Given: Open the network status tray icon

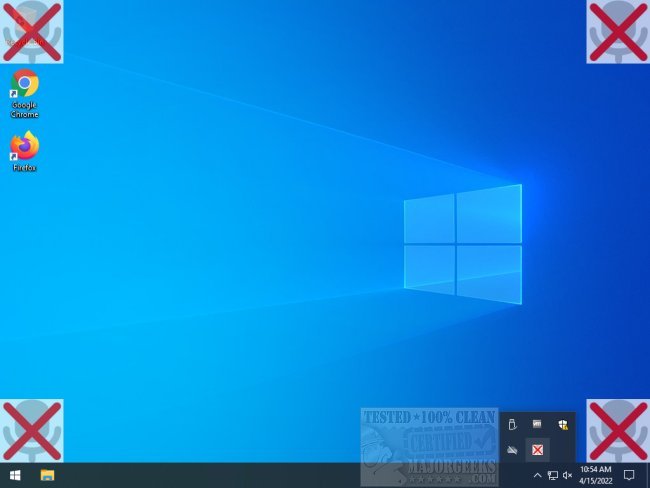Looking at the screenshot, I should pos(553,475).
